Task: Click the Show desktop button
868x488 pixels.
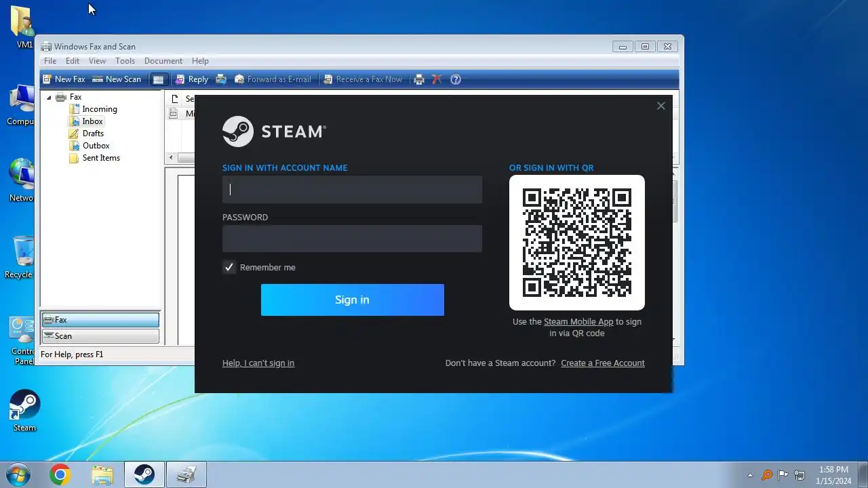Action: tap(863, 475)
